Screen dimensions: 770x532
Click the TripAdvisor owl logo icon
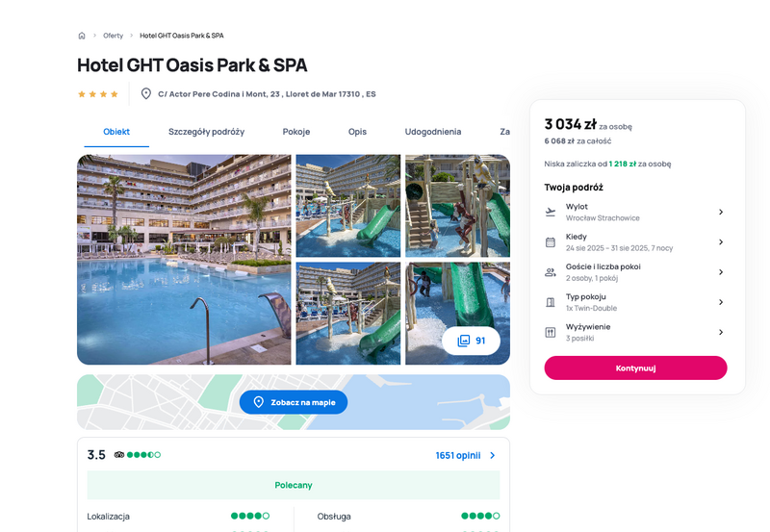pyautogui.click(x=118, y=455)
